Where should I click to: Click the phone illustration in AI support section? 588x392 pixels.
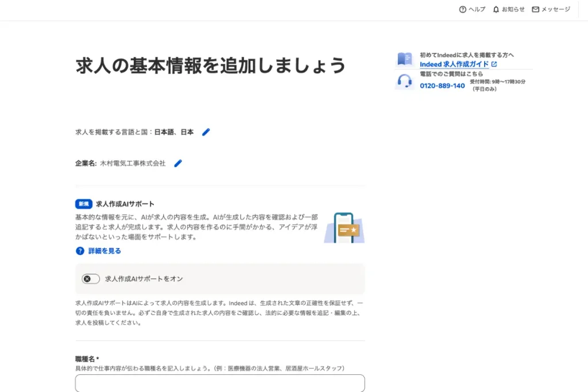(345, 228)
